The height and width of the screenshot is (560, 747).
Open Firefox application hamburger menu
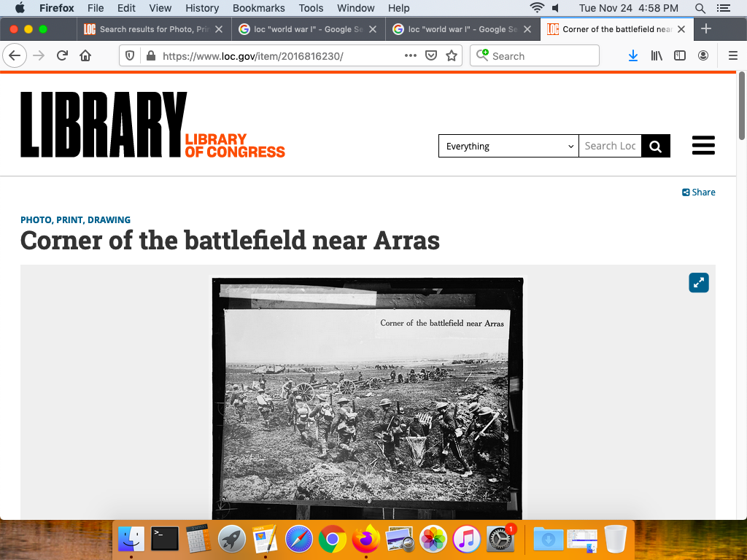click(733, 56)
